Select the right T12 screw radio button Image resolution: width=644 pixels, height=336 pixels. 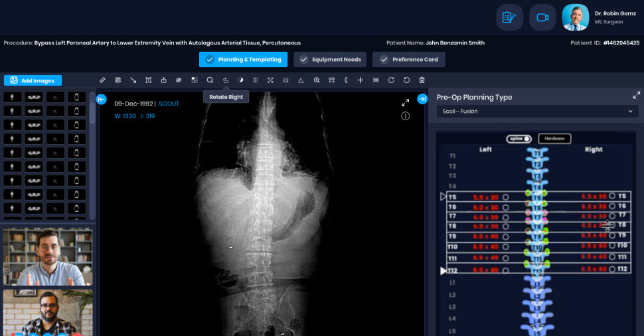(x=610, y=269)
